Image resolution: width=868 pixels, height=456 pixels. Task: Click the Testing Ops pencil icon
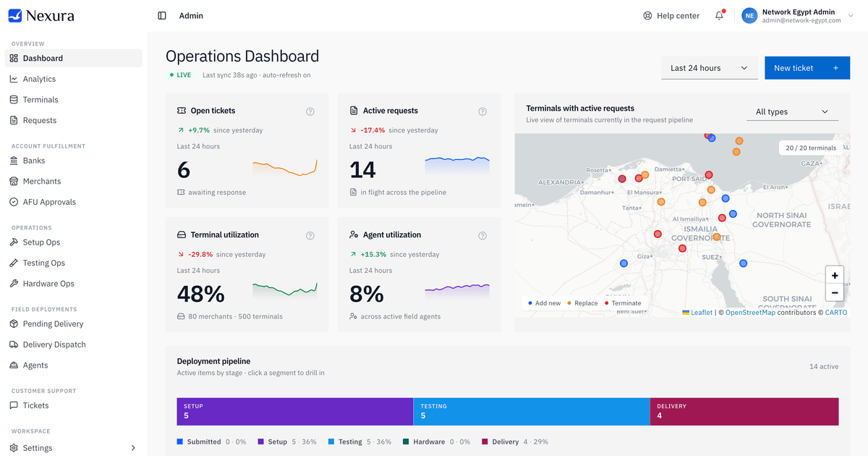(14, 263)
